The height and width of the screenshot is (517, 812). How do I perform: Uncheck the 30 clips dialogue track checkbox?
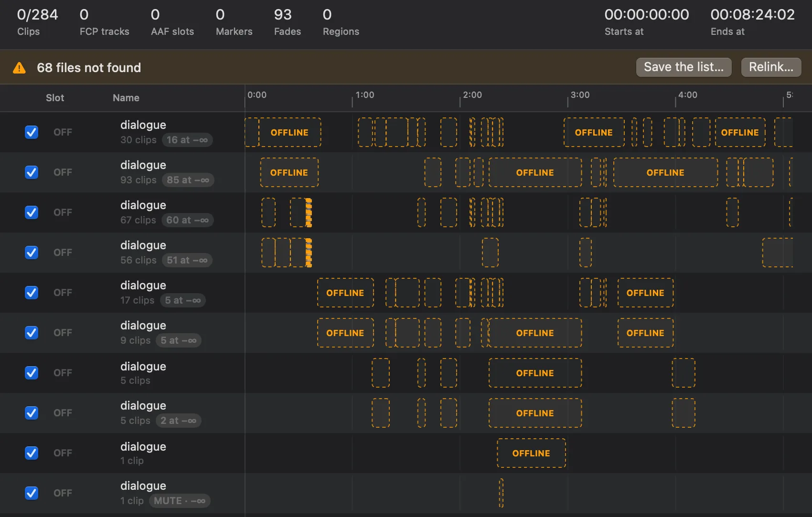click(32, 132)
